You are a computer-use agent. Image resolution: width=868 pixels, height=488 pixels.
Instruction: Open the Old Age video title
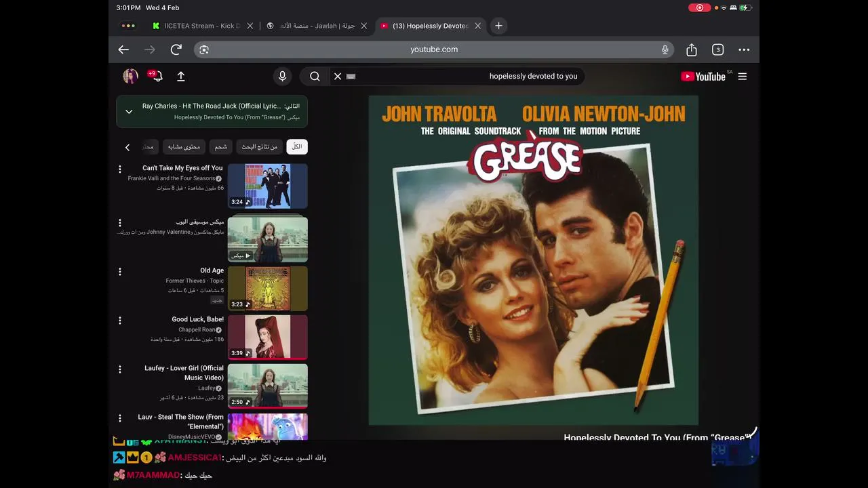(x=212, y=270)
